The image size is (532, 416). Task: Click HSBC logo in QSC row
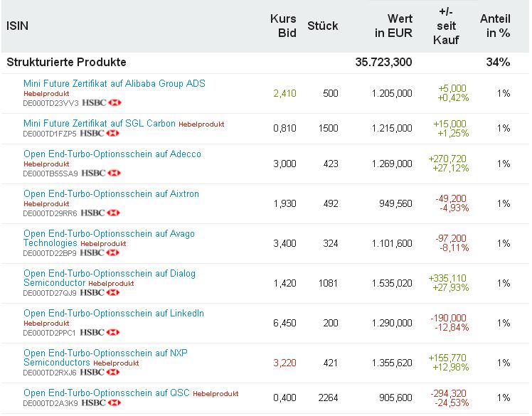tap(100, 403)
